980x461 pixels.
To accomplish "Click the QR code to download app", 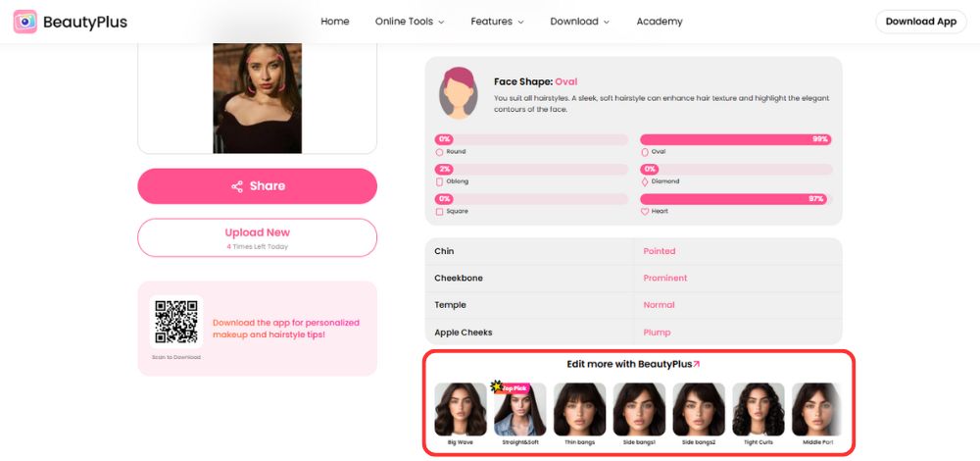I will point(175,323).
